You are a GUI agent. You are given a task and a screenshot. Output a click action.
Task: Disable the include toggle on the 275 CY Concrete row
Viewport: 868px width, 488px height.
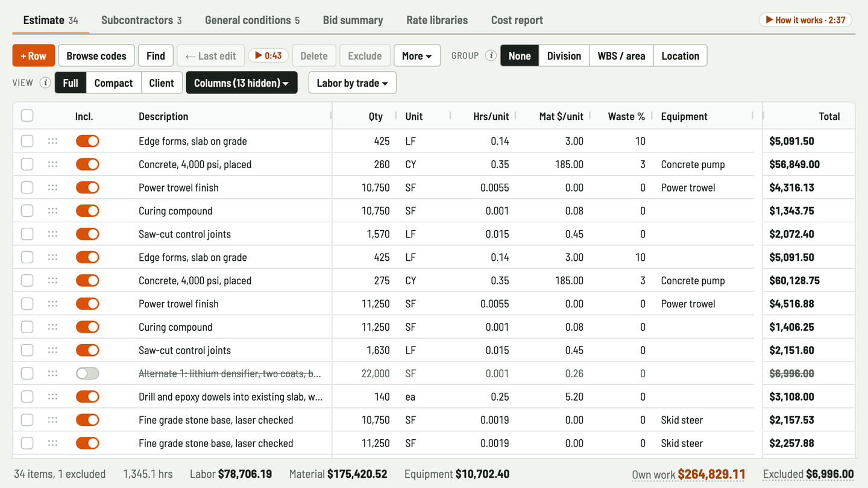pyautogui.click(x=87, y=281)
